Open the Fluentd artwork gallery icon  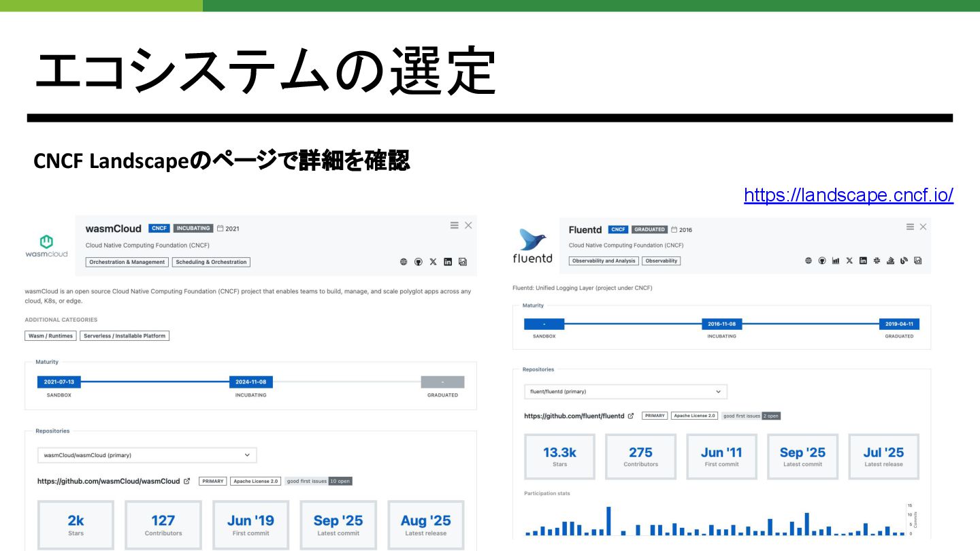point(917,261)
